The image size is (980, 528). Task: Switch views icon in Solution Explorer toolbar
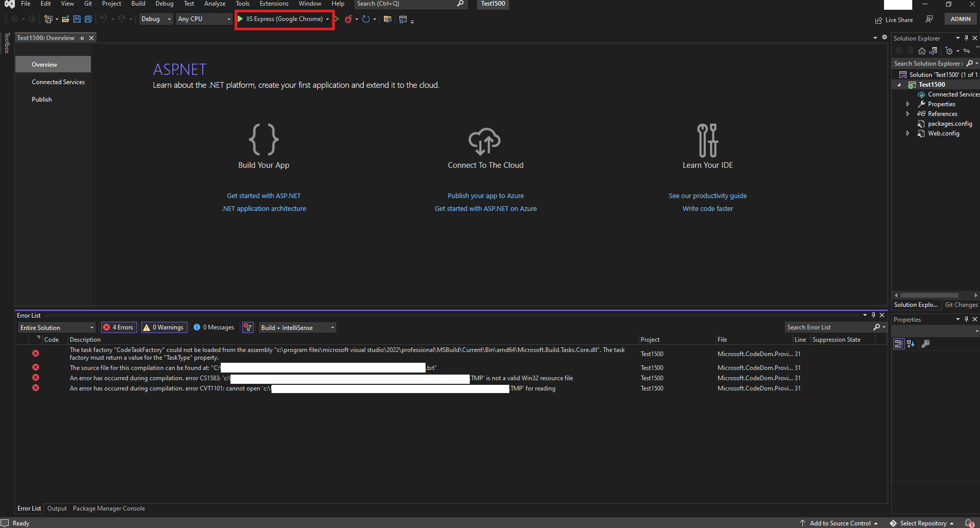933,51
